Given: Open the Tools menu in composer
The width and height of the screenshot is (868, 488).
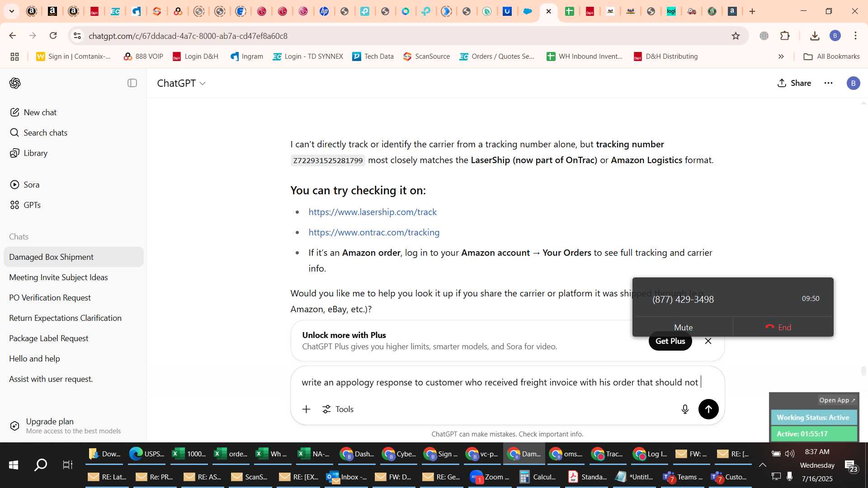Looking at the screenshot, I should 338,409.
